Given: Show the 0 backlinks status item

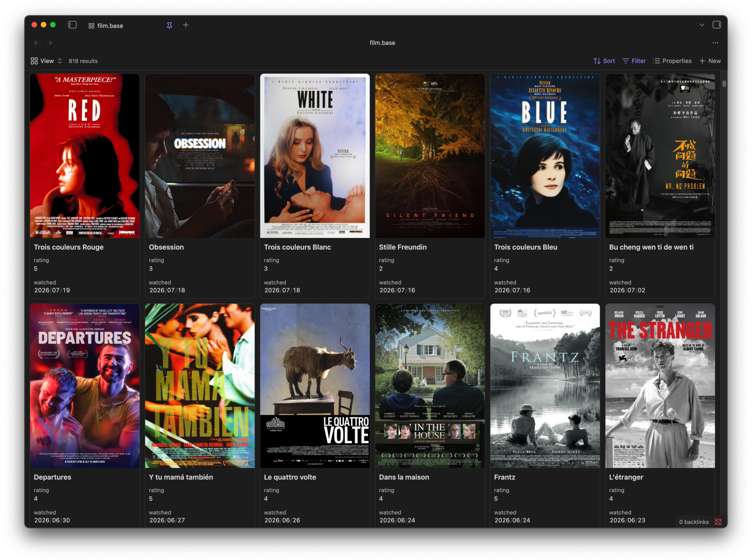Looking at the screenshot, I should point(694,522).
